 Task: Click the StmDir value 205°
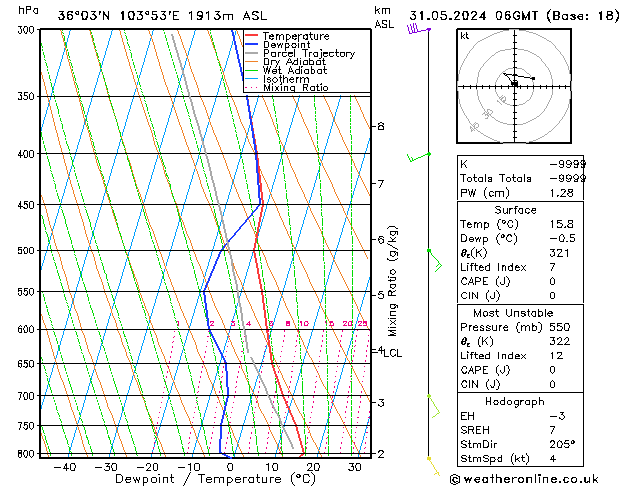(562, 444)
